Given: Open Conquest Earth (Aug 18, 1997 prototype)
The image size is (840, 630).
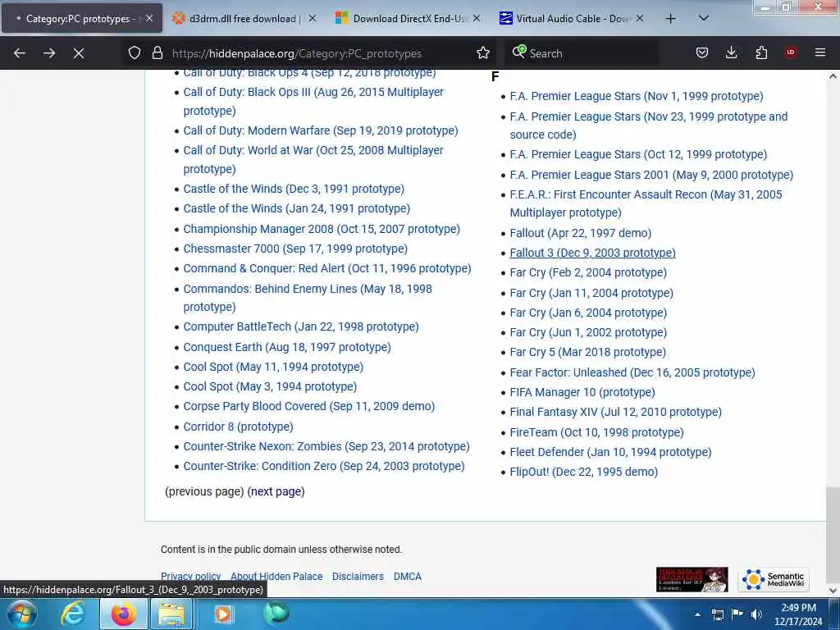Looking at the screenshot, I should pyautogui.click(x=286, y=347).
